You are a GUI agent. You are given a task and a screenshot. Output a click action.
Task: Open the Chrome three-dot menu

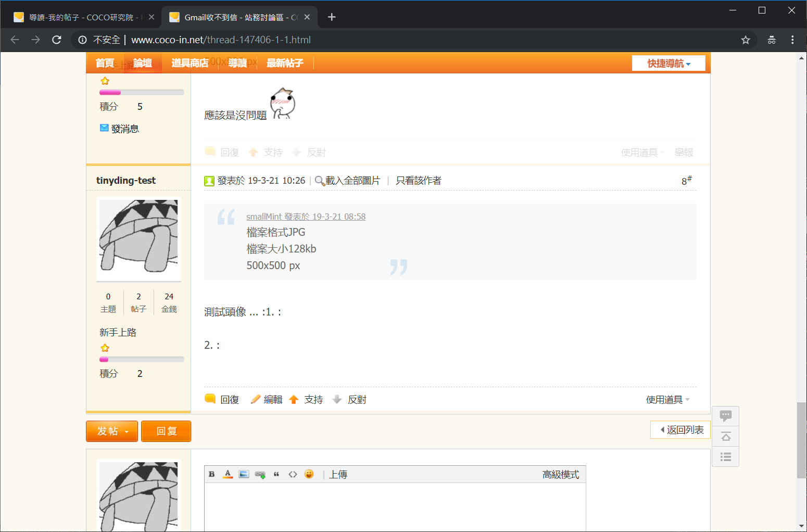coord(792,40)
